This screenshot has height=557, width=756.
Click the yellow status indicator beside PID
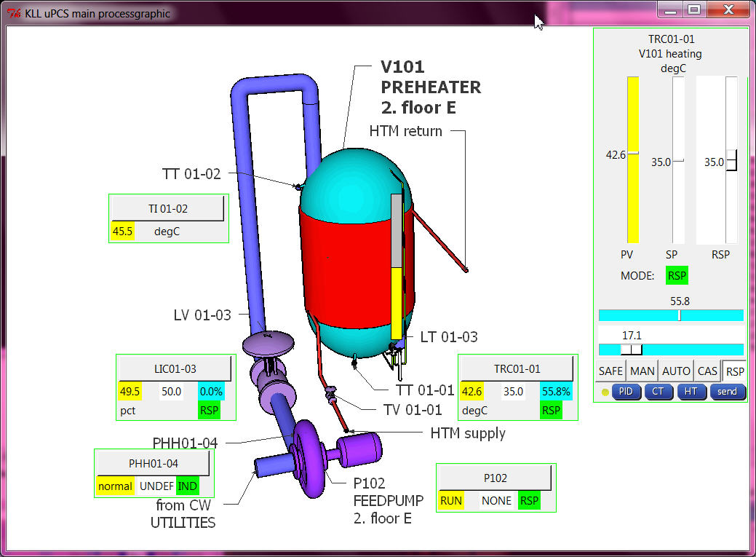coord(605,392)
